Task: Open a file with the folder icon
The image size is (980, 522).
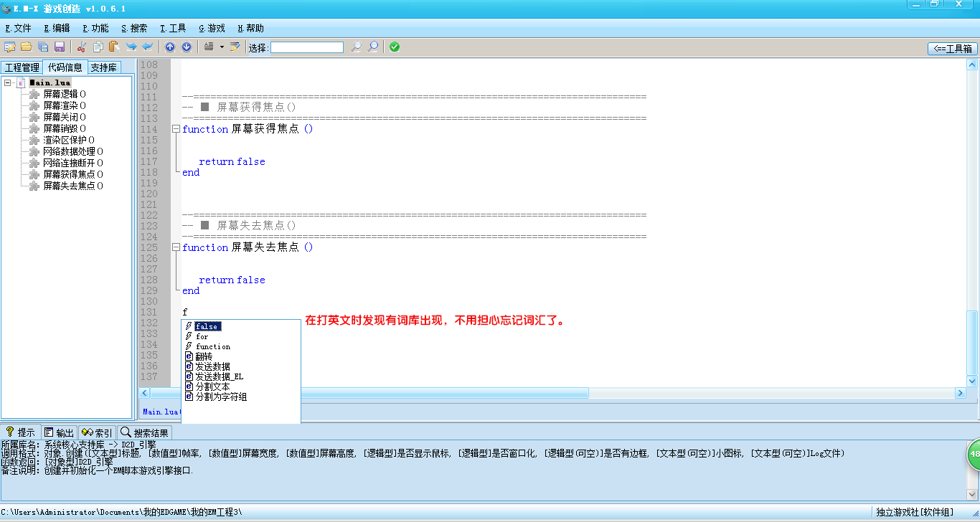Action: (x=26, y=47)
